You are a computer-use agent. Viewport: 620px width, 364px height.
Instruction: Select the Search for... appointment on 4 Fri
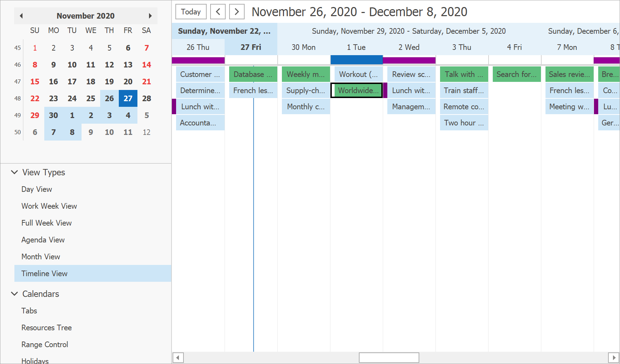[x=516, y=74]
